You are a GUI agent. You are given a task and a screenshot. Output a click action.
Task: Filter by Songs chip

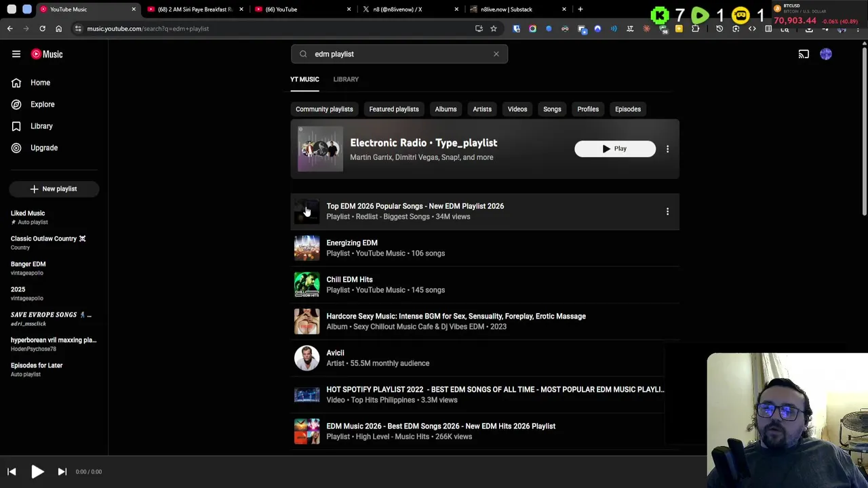[552, 109]
